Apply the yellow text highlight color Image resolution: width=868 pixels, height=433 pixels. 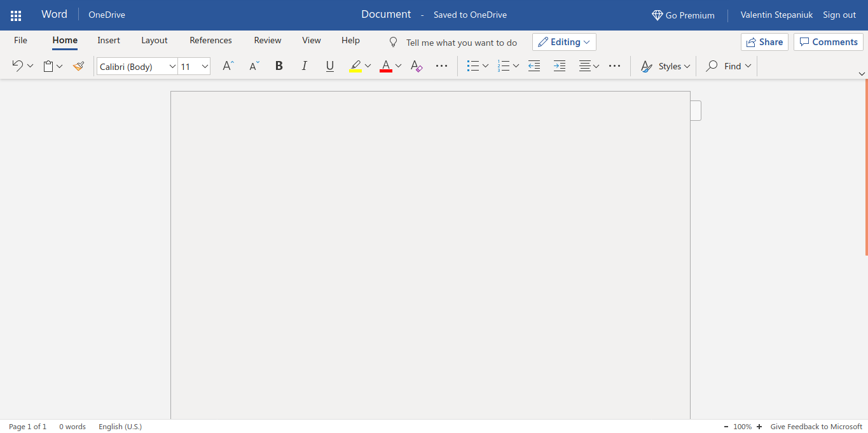(x=355, y=66)
